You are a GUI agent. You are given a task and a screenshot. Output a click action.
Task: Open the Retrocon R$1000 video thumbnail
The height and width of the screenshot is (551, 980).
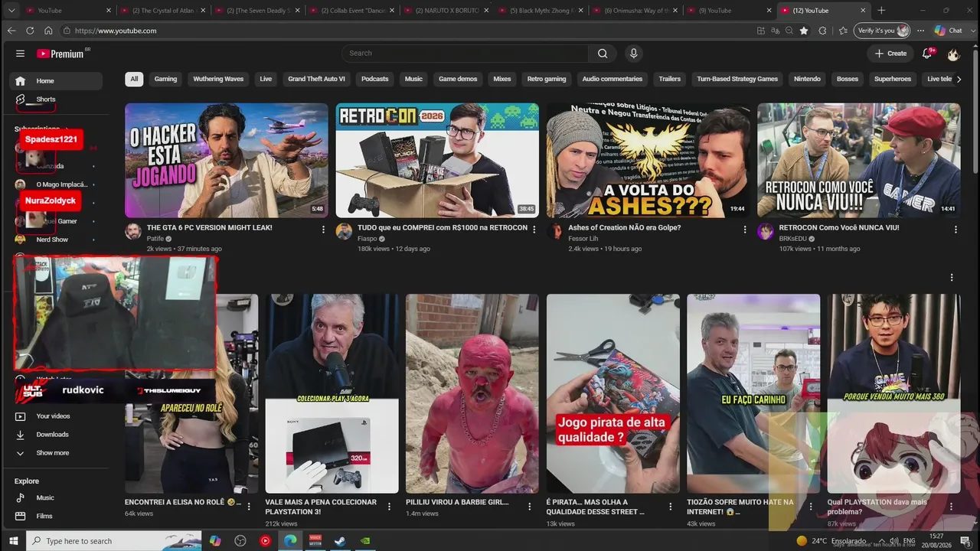pos(437,161)
